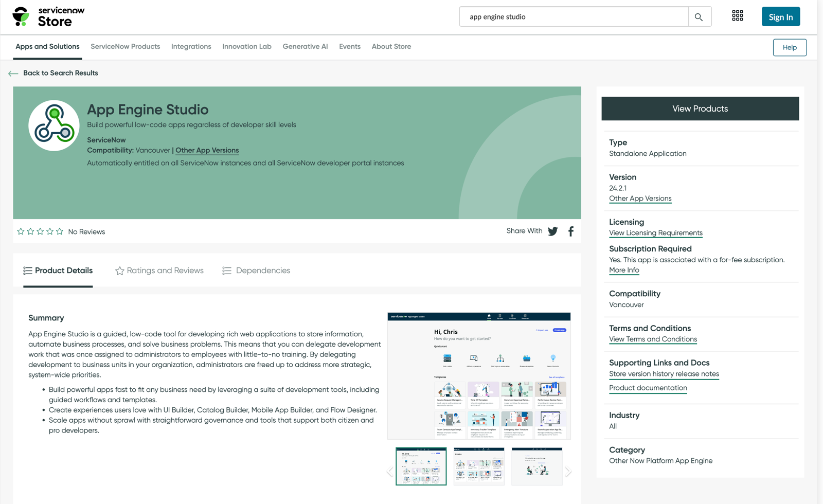
Task: Open the Integrations menu
Action: pos(191,47)
